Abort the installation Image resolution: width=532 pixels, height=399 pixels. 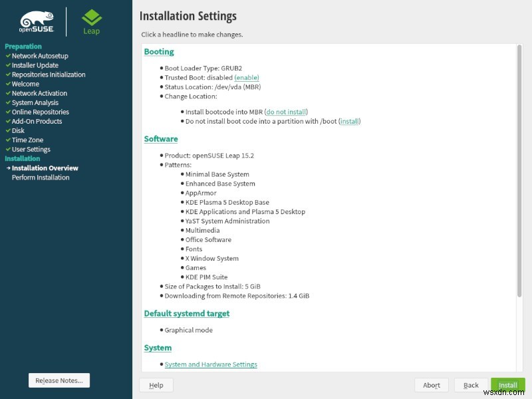point(431,385)
